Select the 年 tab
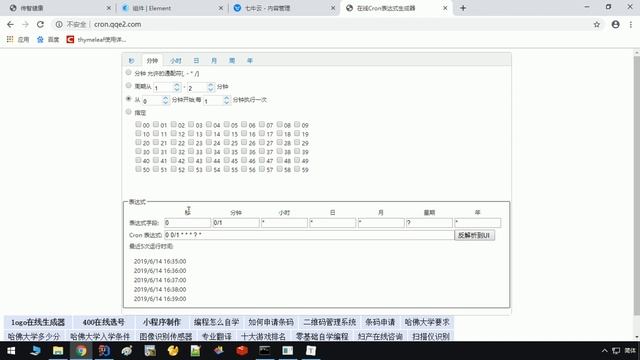Screen dimensions: 640x360 [250, 60]
